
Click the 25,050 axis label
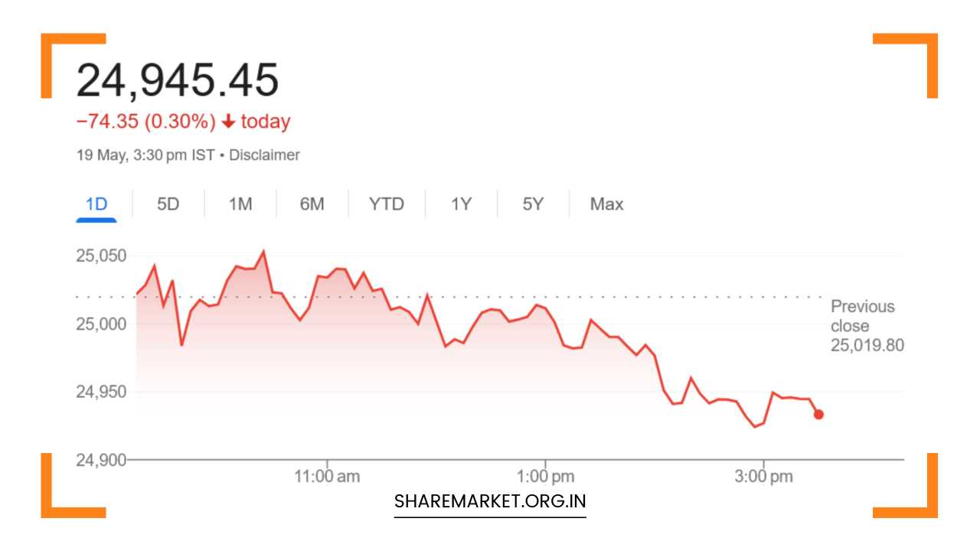point(102,256)
